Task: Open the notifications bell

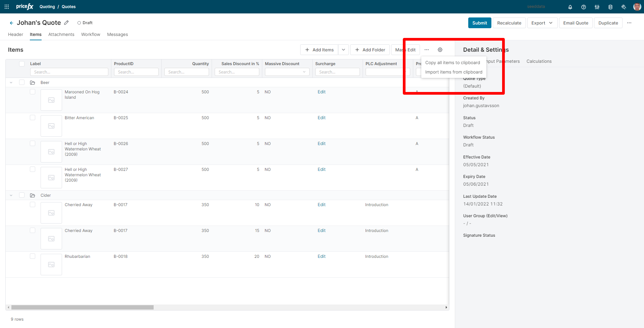Action: 570,7
